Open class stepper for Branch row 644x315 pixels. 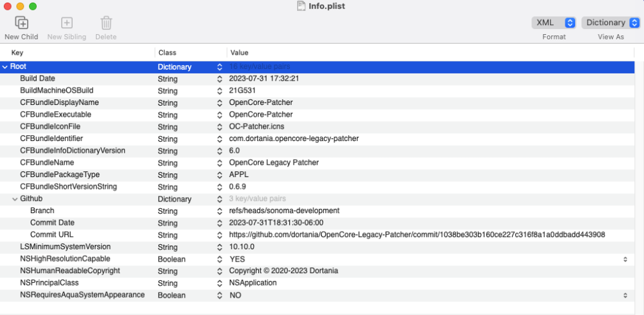(x=220, y=211)
